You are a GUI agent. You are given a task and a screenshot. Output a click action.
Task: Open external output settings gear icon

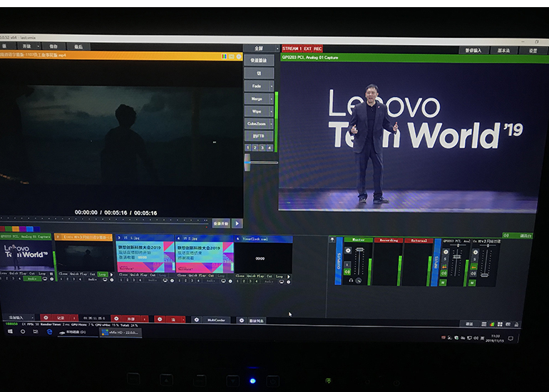[116, 318]
